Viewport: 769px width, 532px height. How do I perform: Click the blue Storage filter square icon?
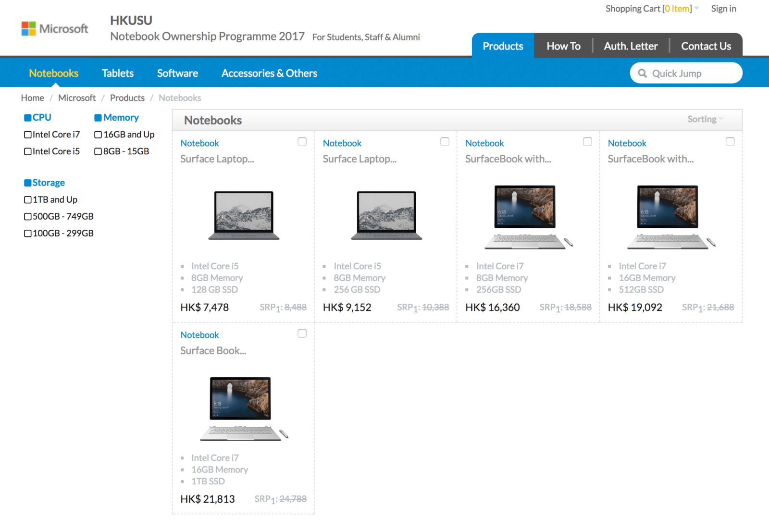point(28,183)
